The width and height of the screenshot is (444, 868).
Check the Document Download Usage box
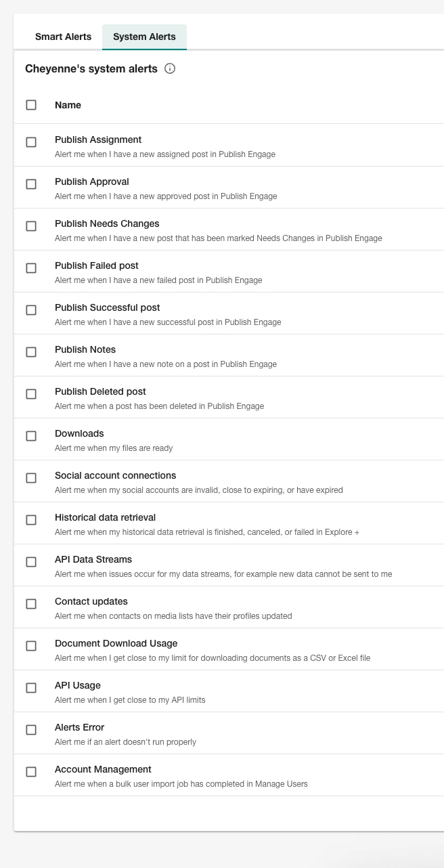31,646
